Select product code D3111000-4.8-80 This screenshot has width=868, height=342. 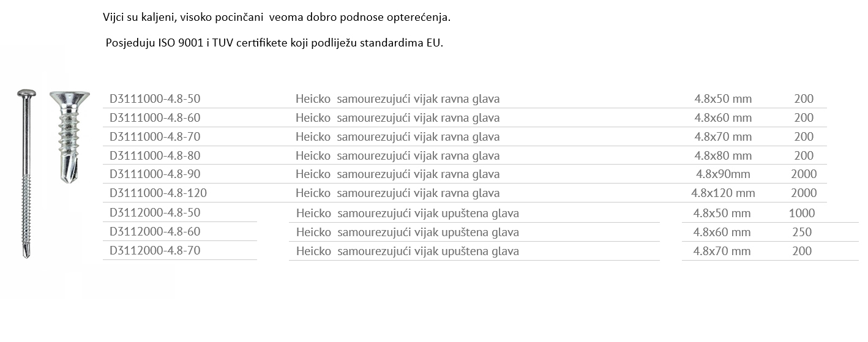[155, 155]
